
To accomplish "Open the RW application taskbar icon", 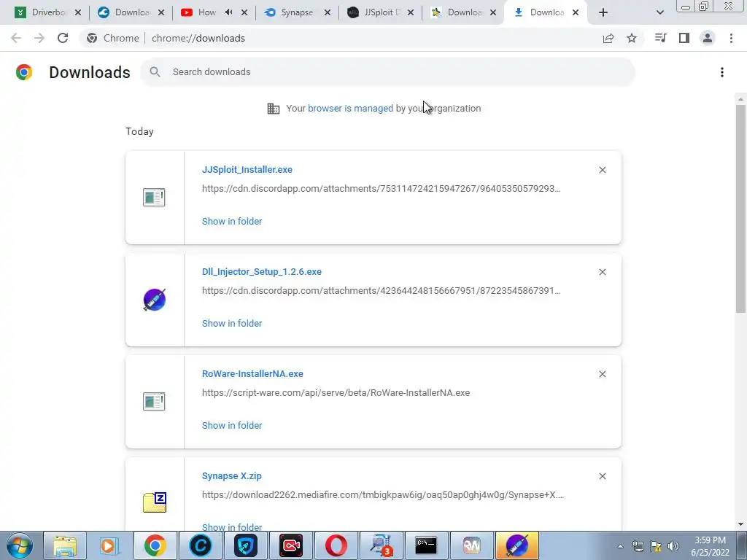I will [x=471, y=545].
